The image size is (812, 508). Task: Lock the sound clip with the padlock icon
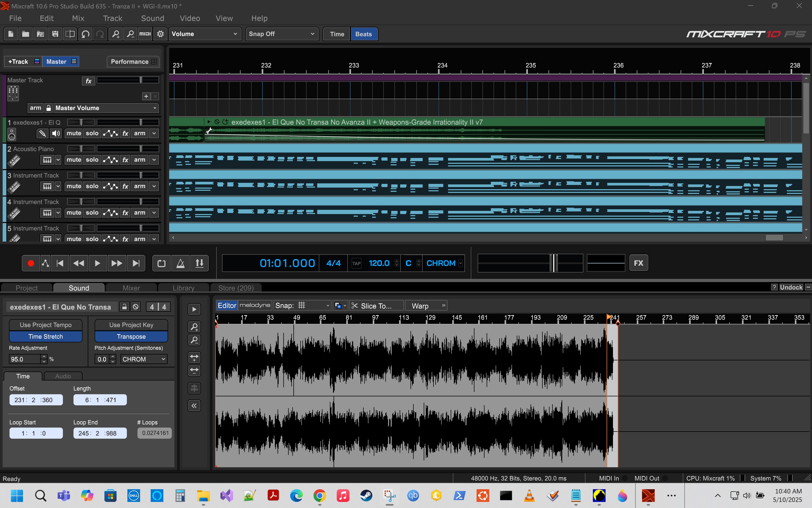[x=124, y=306]
